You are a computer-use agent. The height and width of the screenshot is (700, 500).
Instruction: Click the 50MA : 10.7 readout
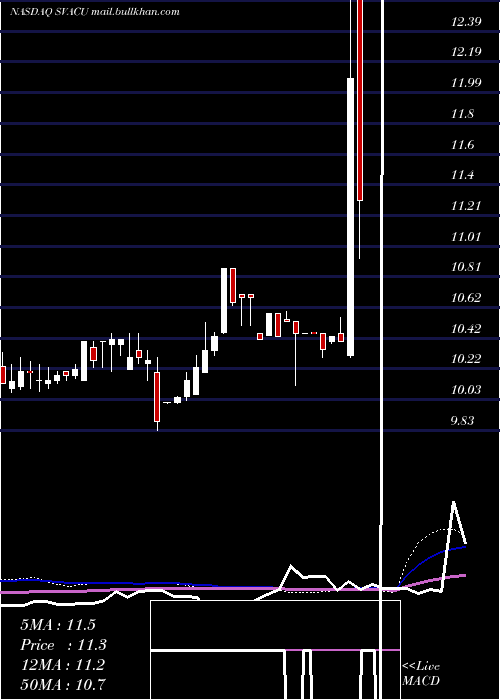(63, 684)
